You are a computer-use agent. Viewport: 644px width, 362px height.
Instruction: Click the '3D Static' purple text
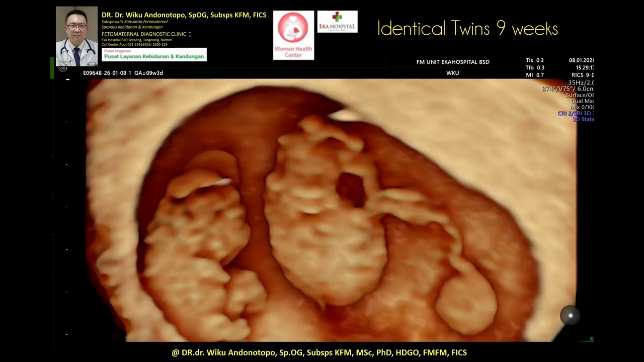583,120
